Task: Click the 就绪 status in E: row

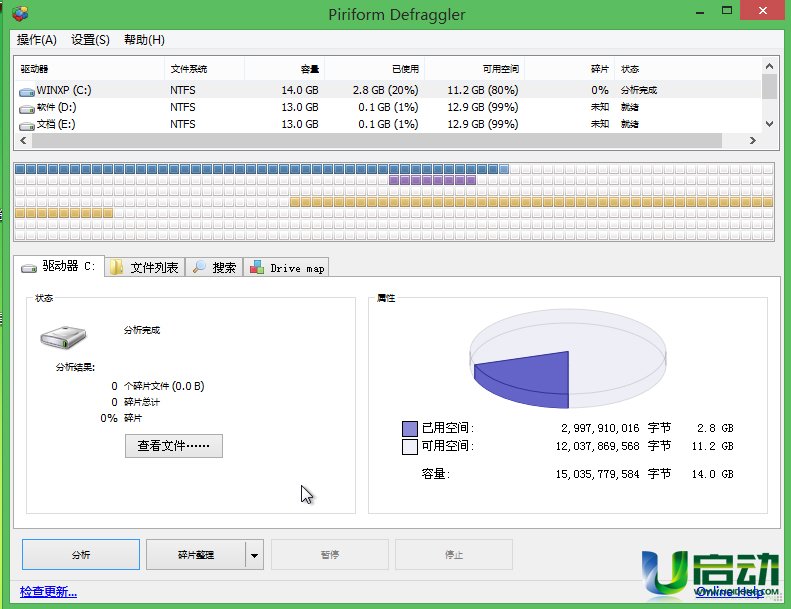Action: 630,124
